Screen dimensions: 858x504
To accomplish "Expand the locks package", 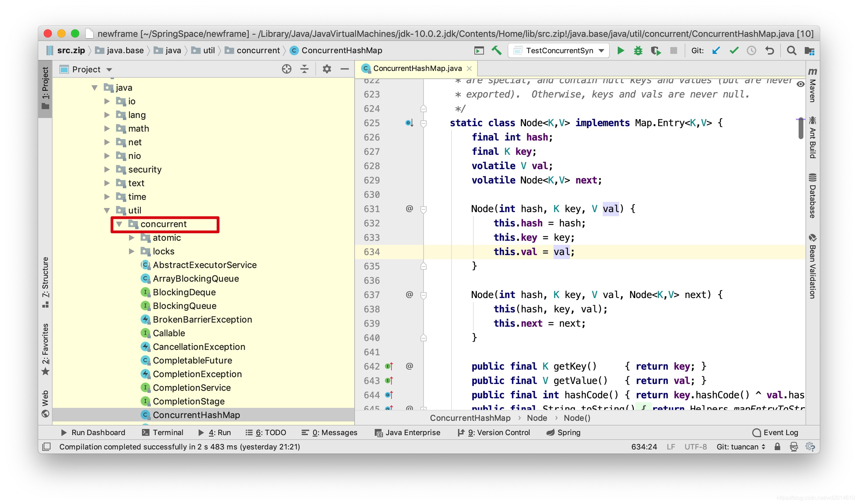I will click(x=131, y=251).
